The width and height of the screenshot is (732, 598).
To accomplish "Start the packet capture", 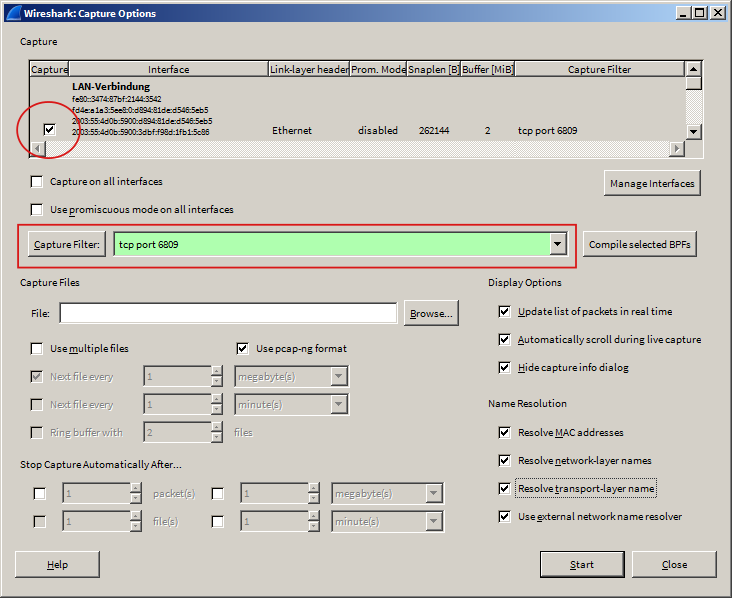I will [x=582, y=564].
